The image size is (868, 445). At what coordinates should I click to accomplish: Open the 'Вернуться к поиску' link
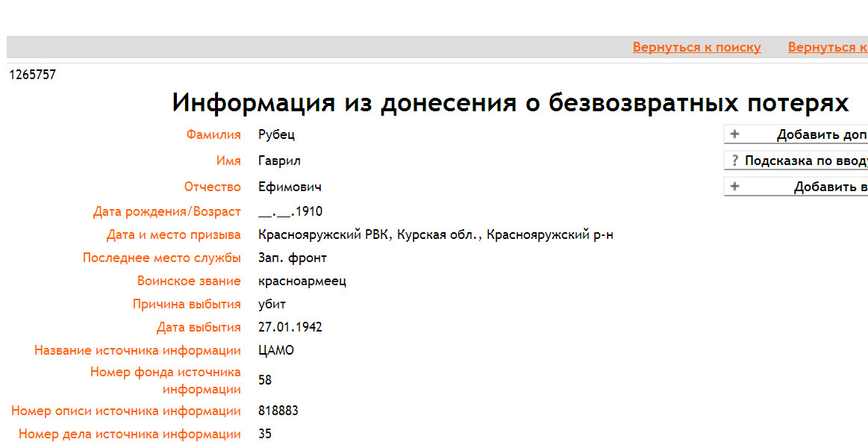[x=696, y=47]
